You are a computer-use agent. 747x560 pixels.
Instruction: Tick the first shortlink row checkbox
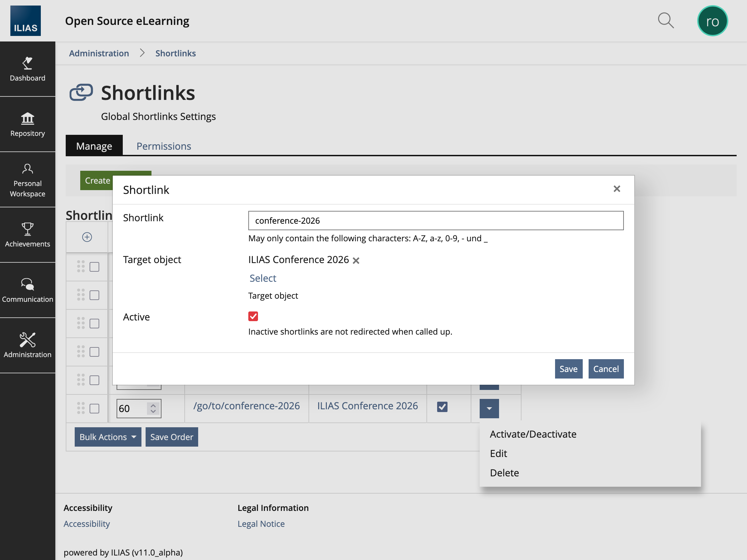94,267
